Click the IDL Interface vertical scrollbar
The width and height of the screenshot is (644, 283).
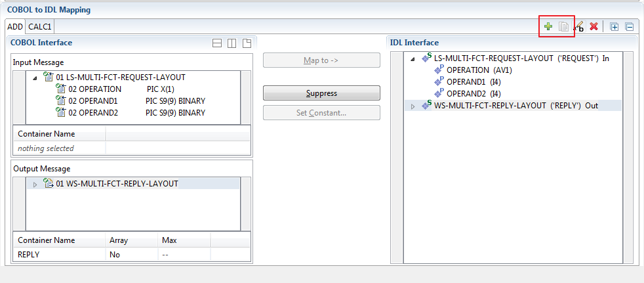(628, 158)
